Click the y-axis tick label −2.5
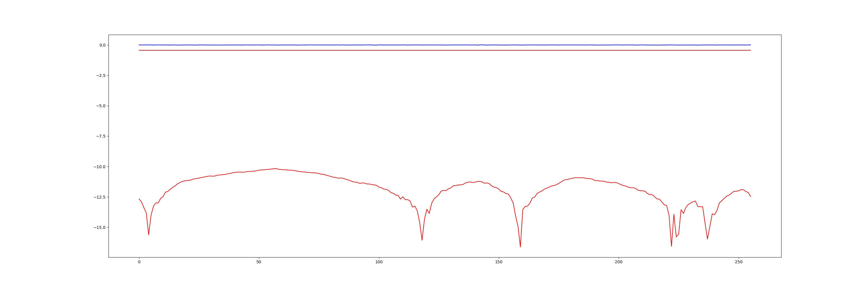 coord(101,76)
